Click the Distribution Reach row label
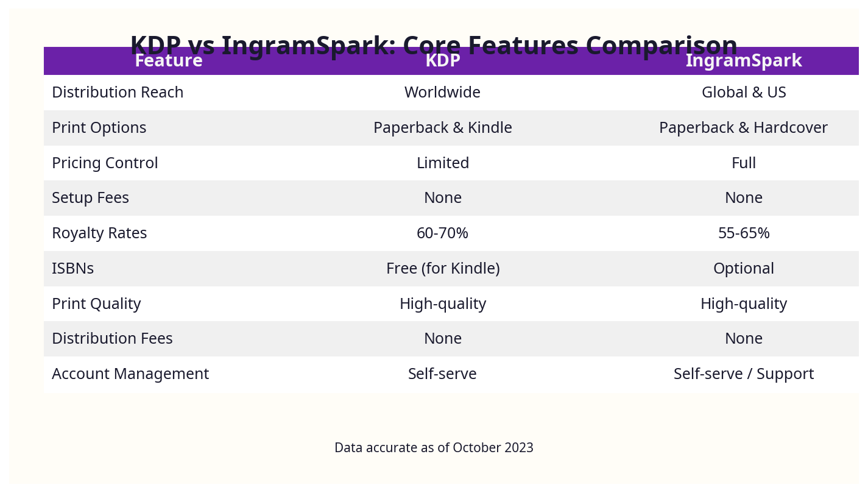Image resolution: width=868 pixels, height=493 pixels. (118, 92)
